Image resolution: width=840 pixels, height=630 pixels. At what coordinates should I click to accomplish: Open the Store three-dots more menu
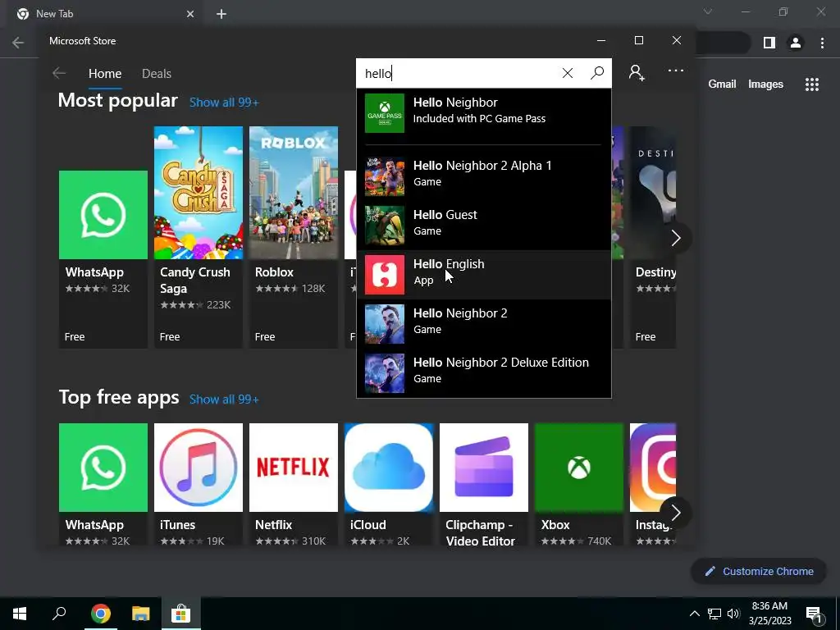676,71
